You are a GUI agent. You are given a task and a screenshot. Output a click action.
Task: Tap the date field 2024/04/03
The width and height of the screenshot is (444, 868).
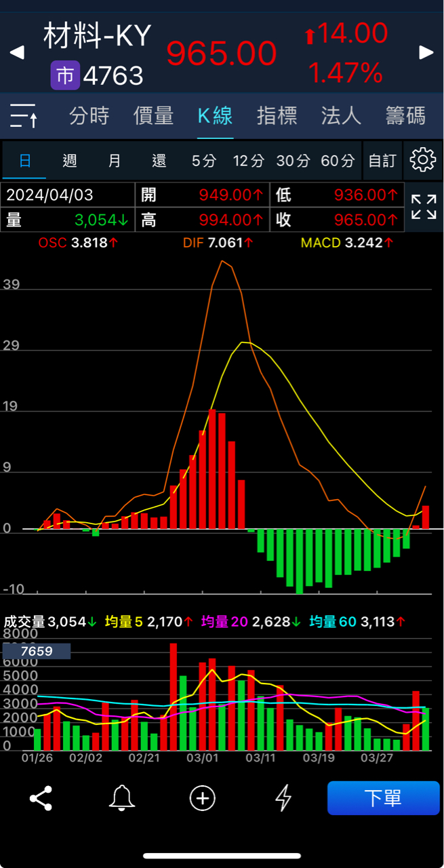point(50,195)
